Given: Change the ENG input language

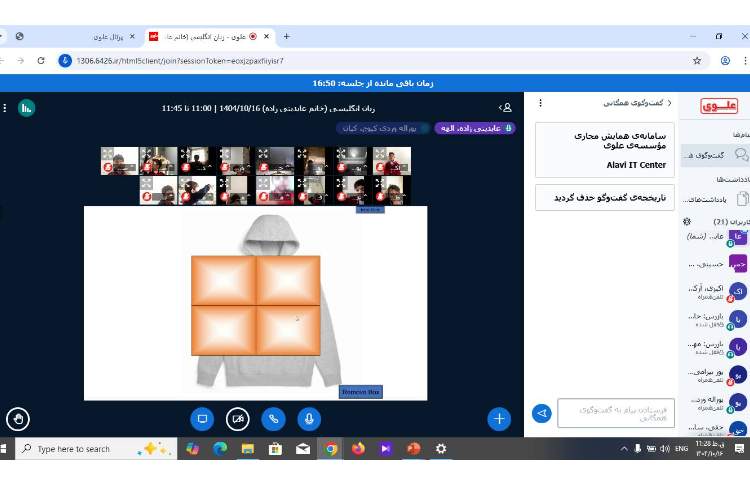Looking at the screenshot, I should click(681, 449).
